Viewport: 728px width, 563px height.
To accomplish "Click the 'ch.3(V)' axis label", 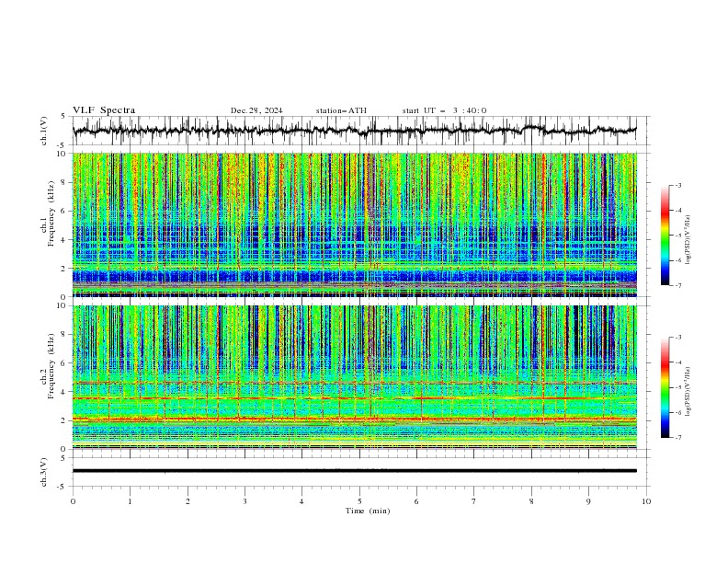I will pyautogui.click(x=44, y=472).
